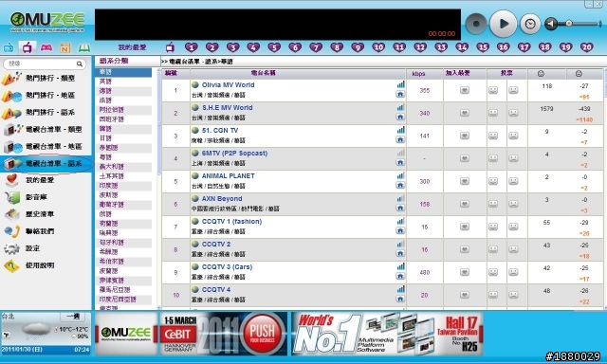Open 聯絡我們 contact item in sidebar
This screenshot has height=364, width=607.
[46, 231]
